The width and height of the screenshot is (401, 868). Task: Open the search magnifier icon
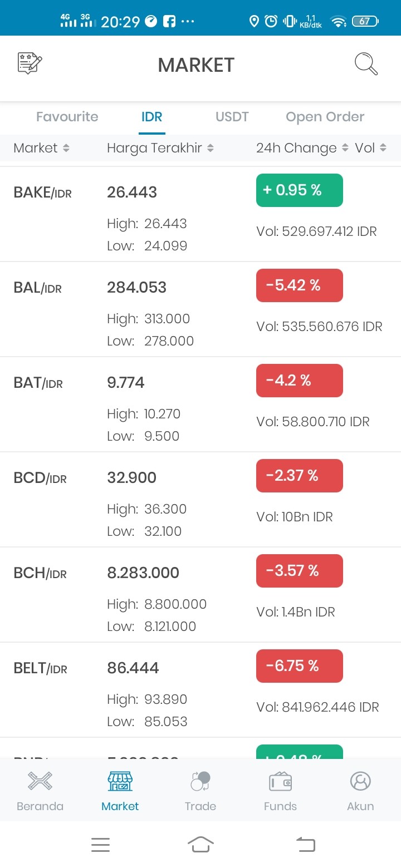point(366,64)
